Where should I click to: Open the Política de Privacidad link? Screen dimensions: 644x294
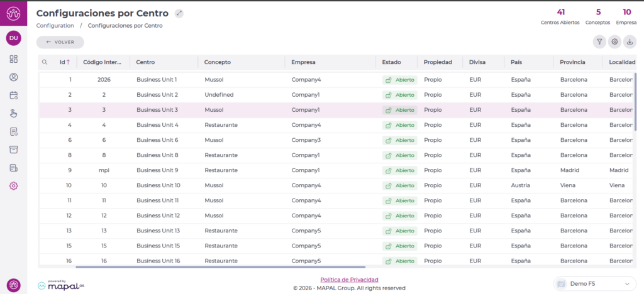(349, 280)
